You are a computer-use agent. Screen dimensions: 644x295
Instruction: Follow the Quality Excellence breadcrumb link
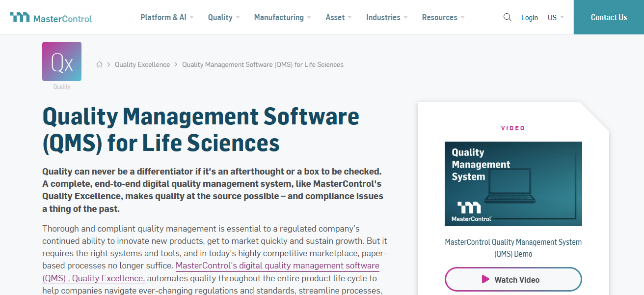tap(142, 64)
